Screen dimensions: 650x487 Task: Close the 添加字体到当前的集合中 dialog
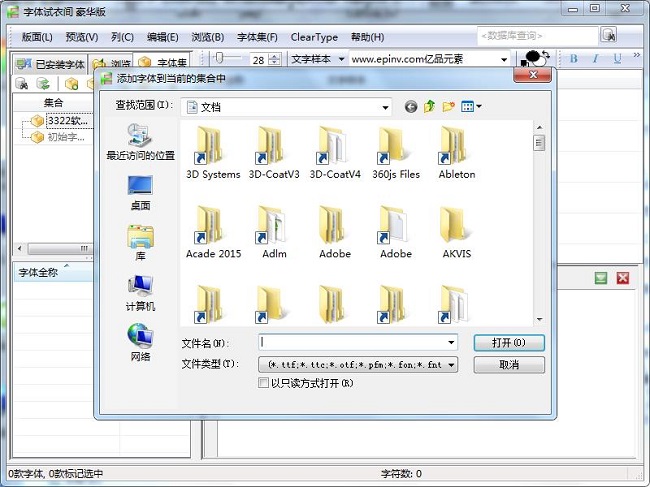(533, 75)
